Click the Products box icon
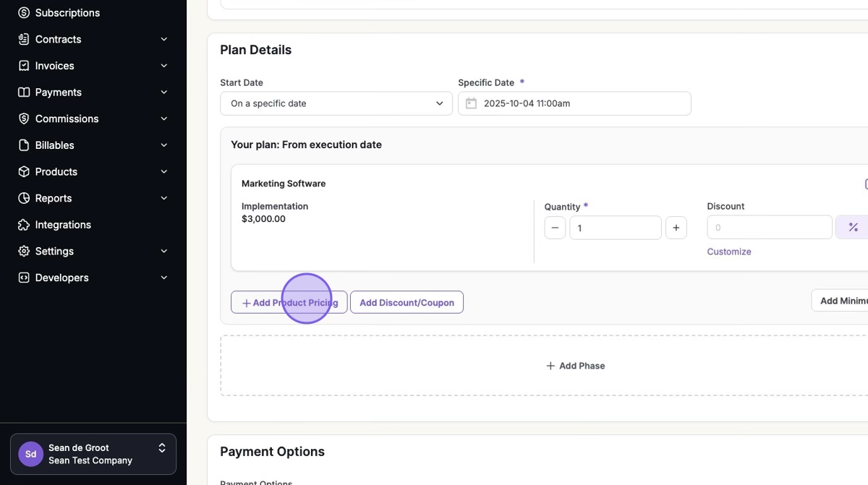The height and width of the screenshot is (485, 868). pyautogui.click(x=24, y=172)
